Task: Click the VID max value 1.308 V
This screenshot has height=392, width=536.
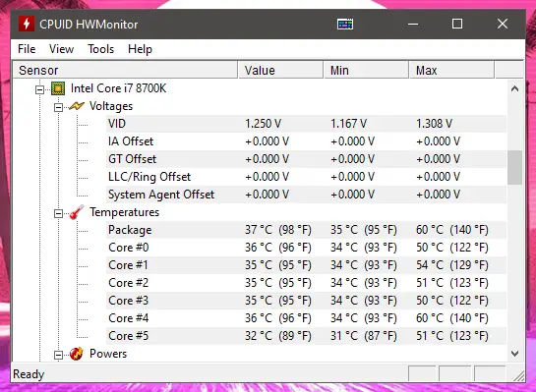Action: pyautogui.click(x=434, y=124)
